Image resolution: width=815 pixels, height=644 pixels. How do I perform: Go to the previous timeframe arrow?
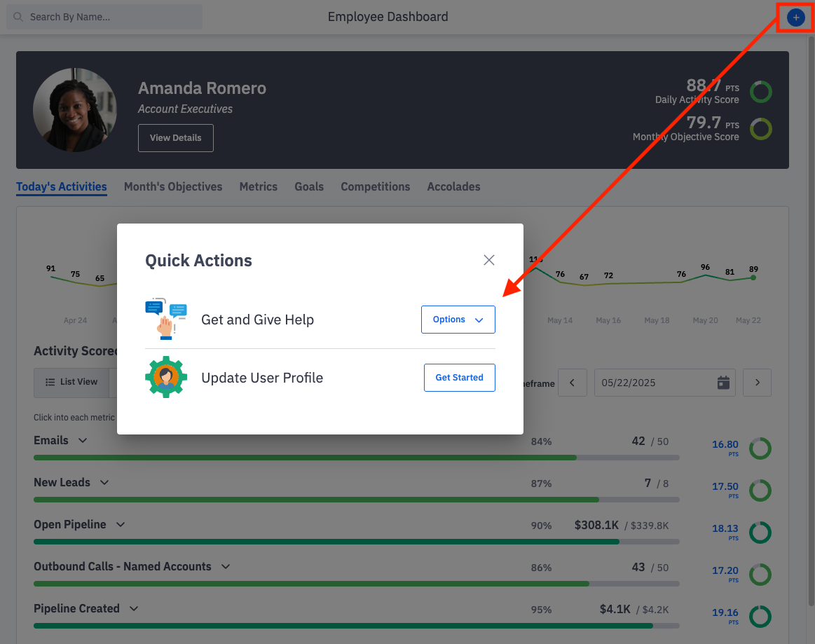[573, 383]
